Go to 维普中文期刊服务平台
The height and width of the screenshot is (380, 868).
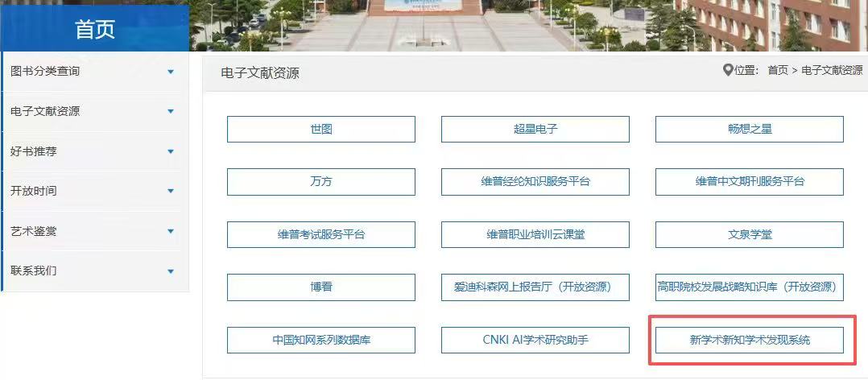click(x=749, y=182)
